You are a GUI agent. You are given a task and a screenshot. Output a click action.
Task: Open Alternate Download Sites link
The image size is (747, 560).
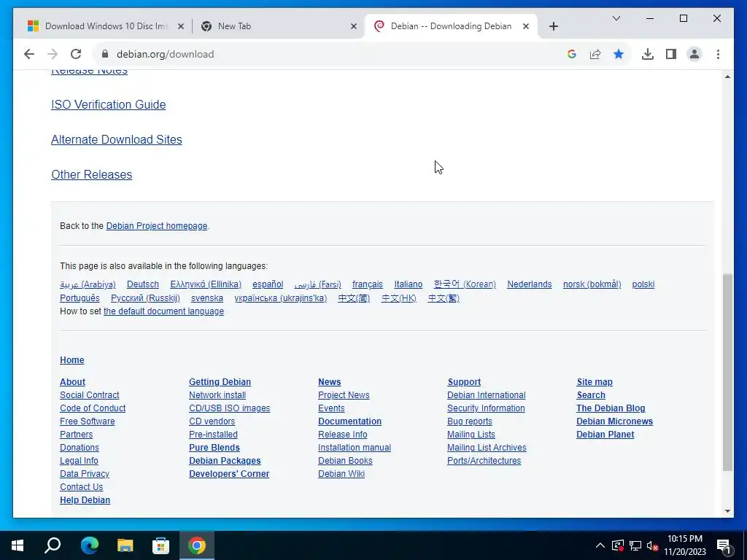click(x=116, y=139)
